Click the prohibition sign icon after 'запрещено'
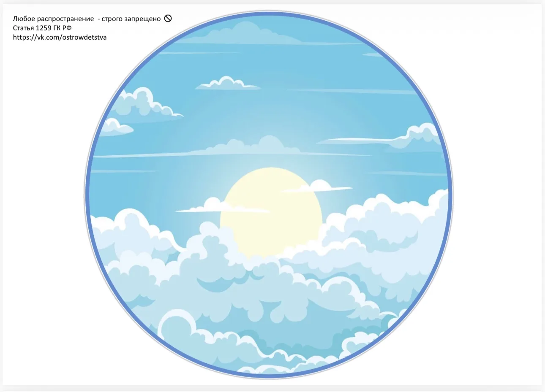Image resolution: width=545 pixels, height=392 pixels. (168, 18)
